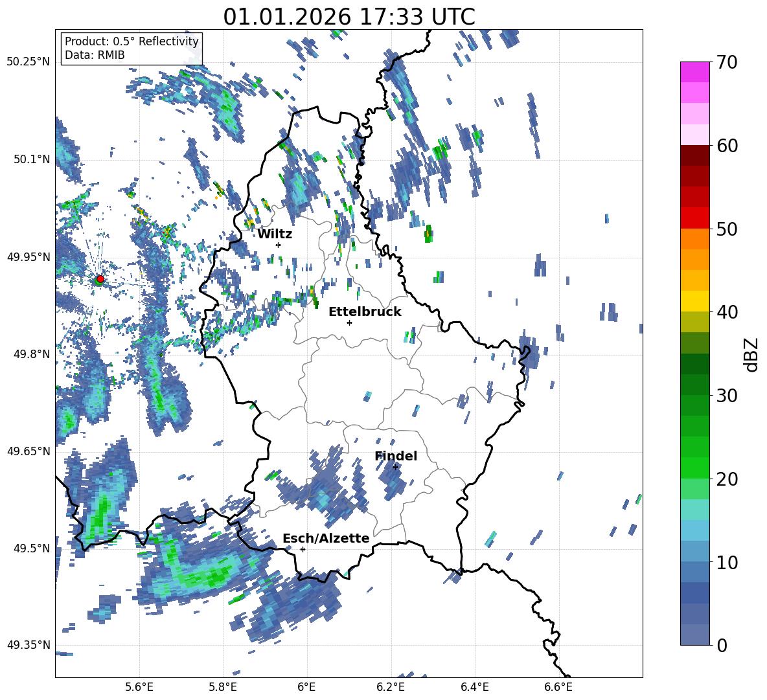Click the Wiltz city label
The width and height of the screenshot is (767, 700).
[x=275, y=234]
